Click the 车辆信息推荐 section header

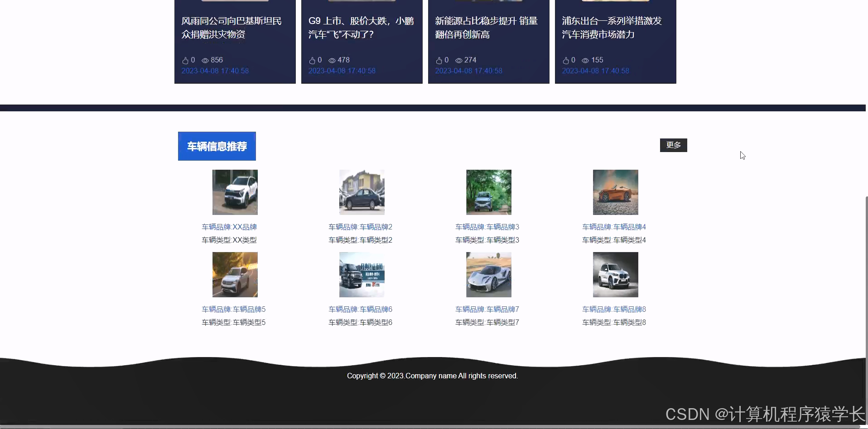(217, 146)
